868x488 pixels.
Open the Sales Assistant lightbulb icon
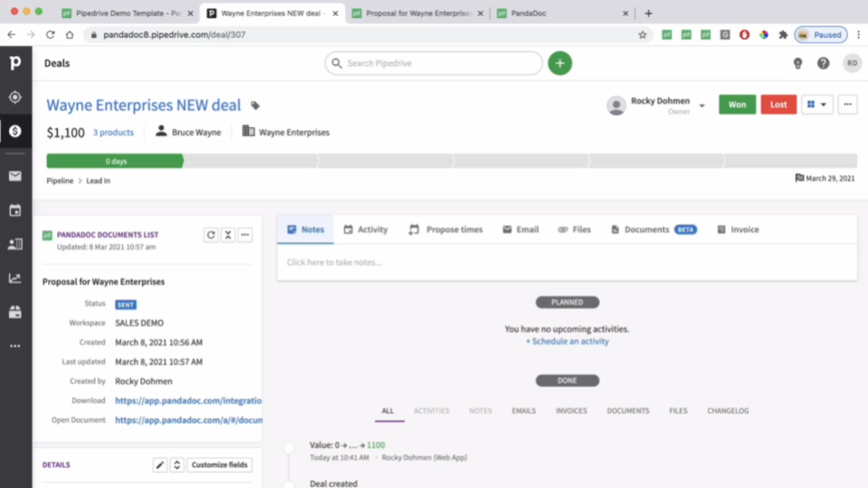(797, 63)
